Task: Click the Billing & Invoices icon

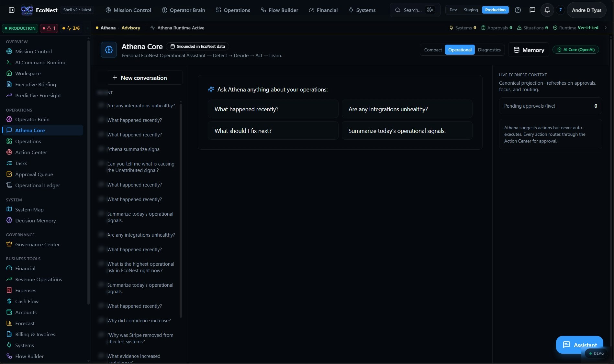Action: pos(9,334)
